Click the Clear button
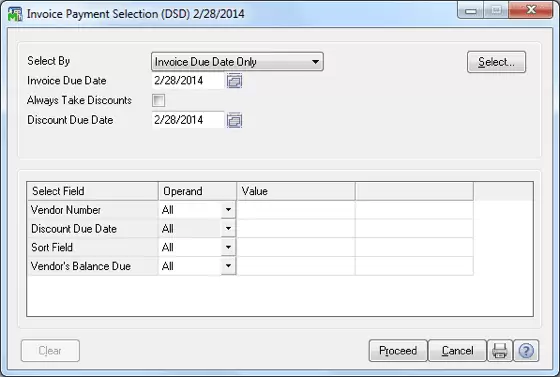This screenshot has height=377, width=560. click(x=50, y=351)
